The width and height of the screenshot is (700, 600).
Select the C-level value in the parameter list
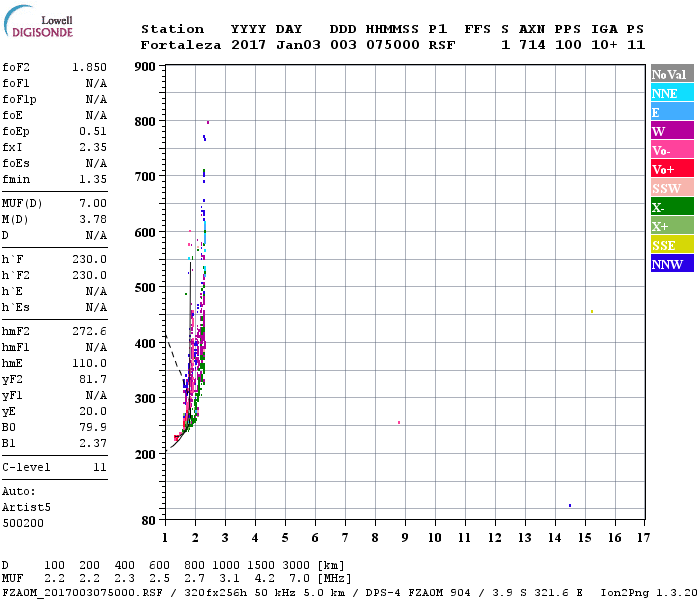click(x=99, y=467)
